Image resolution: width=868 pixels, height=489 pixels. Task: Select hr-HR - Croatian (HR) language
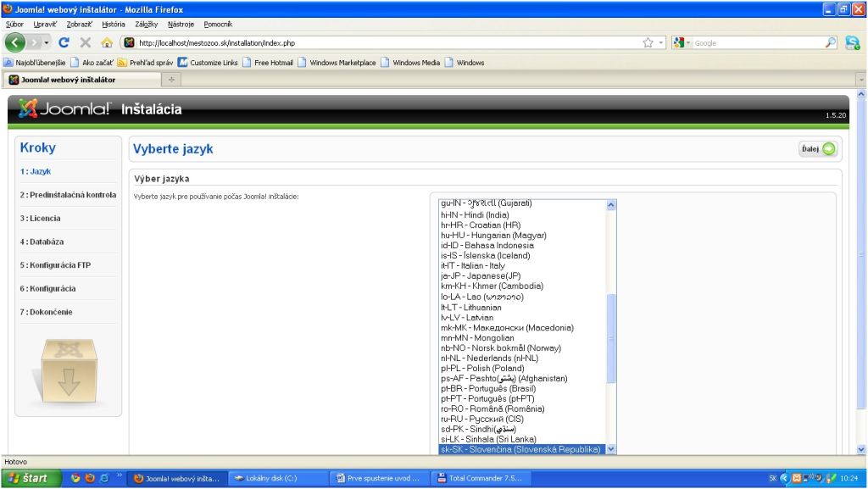[522, 225]
